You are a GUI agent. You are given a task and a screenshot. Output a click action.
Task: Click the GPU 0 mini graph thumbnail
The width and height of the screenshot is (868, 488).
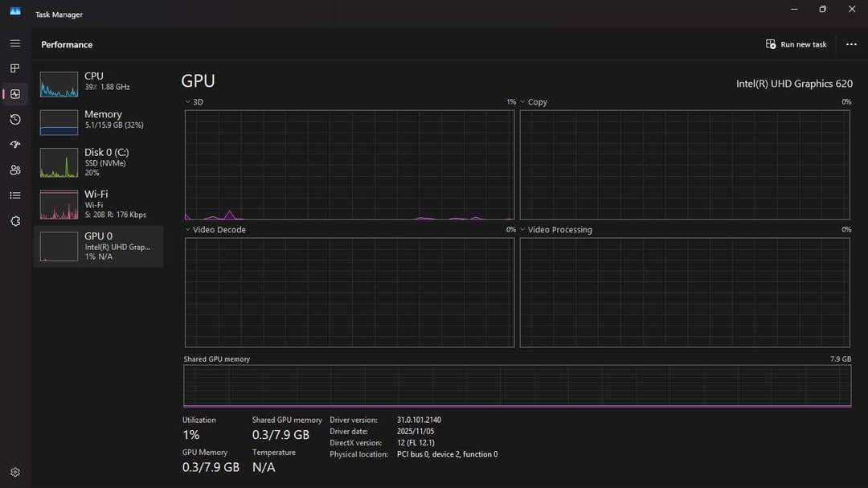pos(59,247)
